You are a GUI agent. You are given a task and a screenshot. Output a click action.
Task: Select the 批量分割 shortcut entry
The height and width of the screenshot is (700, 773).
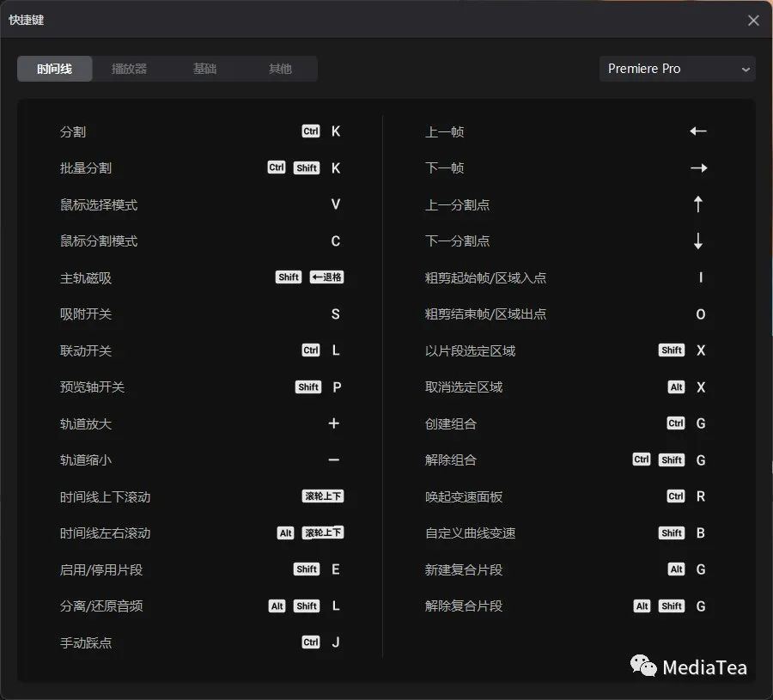[86, 168]
